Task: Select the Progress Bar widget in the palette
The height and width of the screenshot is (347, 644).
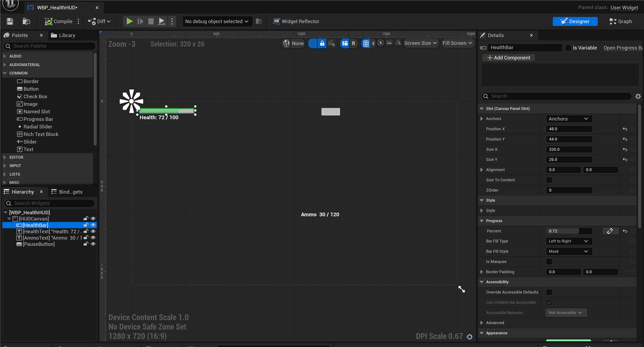Action: tap(35, 119)
